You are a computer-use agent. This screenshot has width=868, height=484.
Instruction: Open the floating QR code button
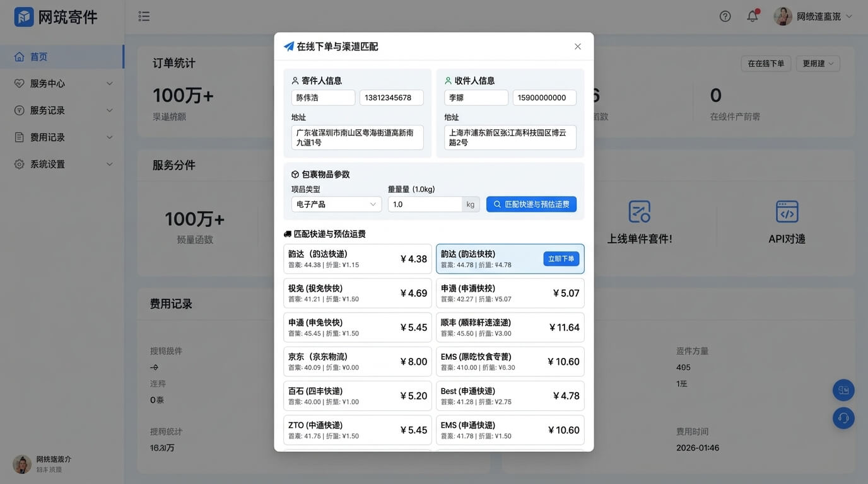pyautogui.click(x=843, y=390)
